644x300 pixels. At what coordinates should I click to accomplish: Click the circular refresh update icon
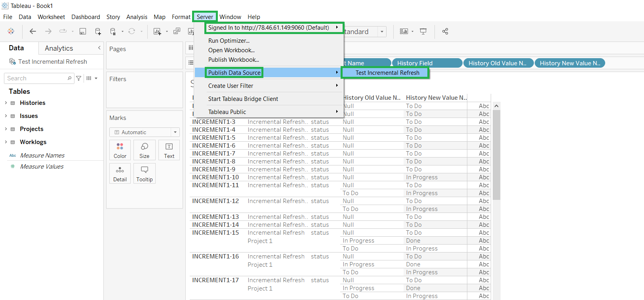point(132,31)
